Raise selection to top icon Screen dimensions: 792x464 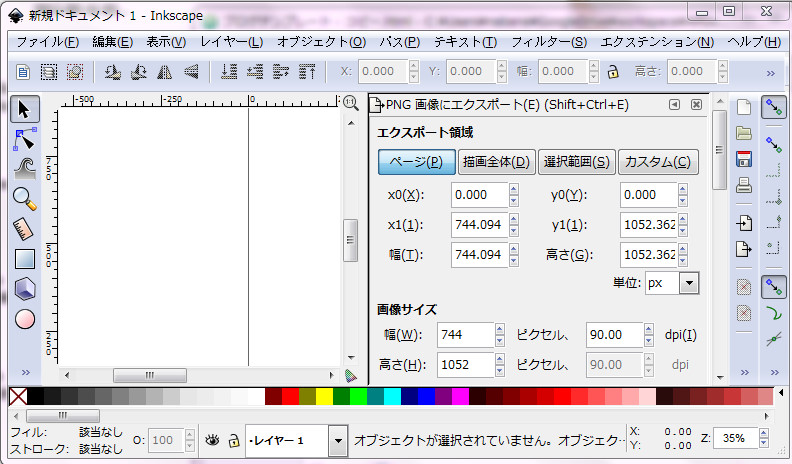tap(307, 72)
